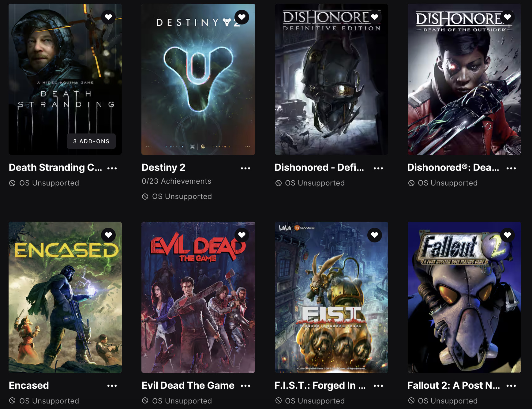Open F.I.S.T. Forged in Shadow Torch cover
Screen dimensions: 532x409
[331, 297]
